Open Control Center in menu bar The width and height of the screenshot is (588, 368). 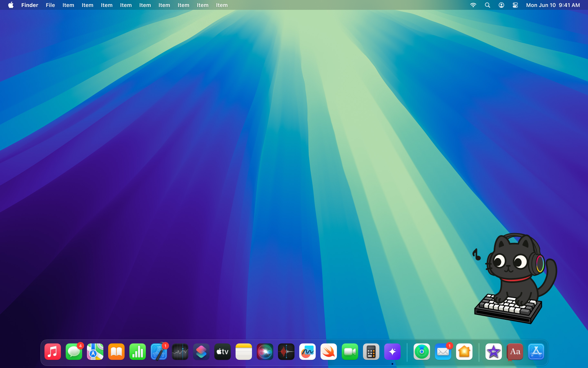(515, 5)
